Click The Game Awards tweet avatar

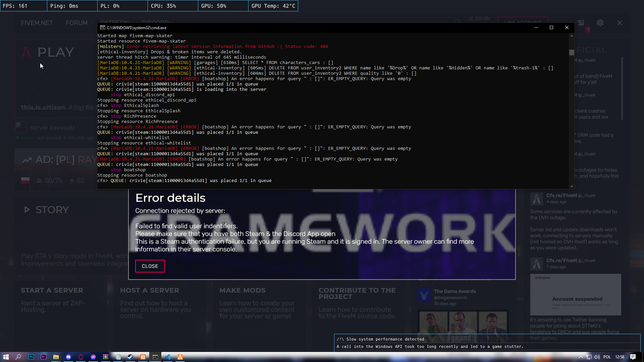point(424,295)
